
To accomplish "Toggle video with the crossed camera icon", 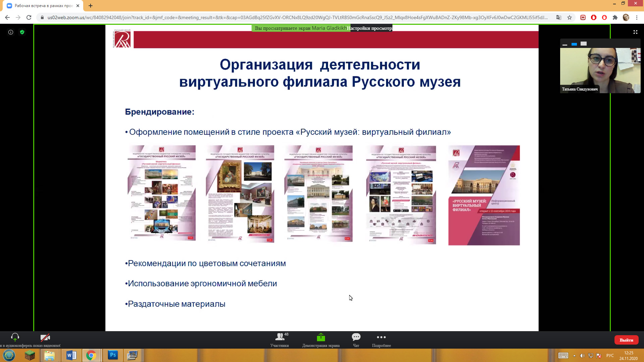I will coord(45,338).
